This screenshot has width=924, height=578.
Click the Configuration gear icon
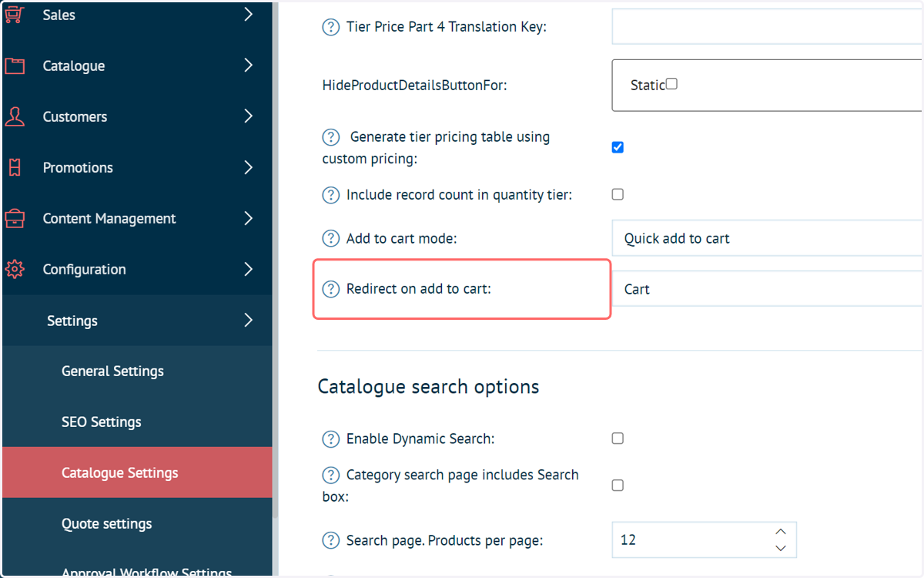pyautogui.click(x=15, y=270)
